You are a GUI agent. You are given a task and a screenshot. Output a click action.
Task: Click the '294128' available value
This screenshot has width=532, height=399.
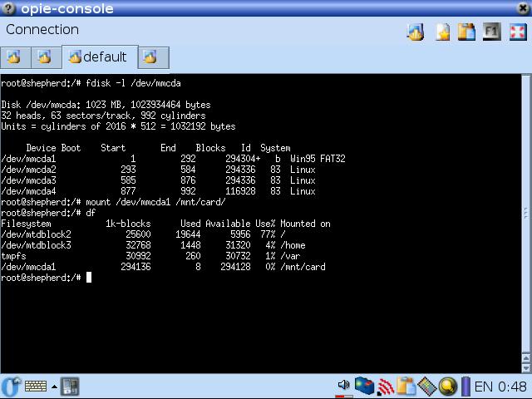pyautogui.click(x=235, y=267)
